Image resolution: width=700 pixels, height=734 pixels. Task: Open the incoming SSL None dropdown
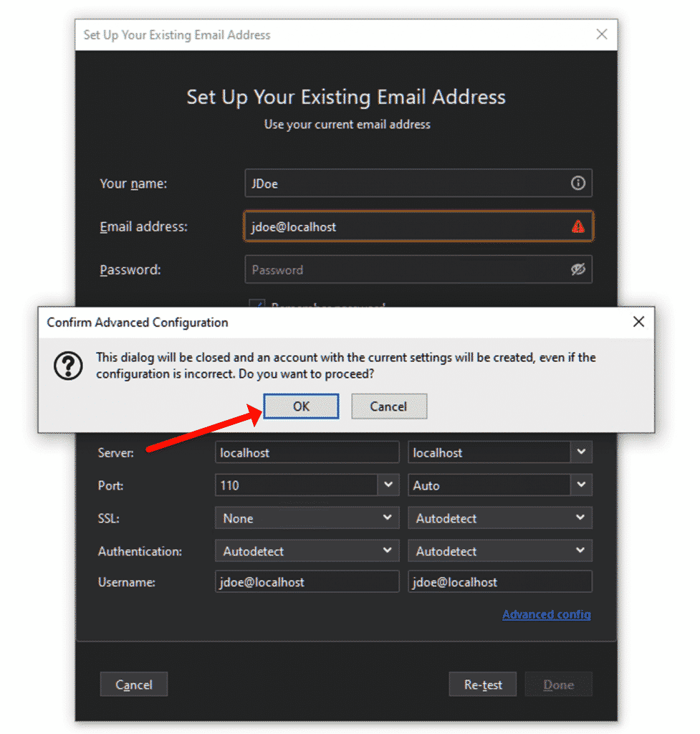(x=307, y=518)
